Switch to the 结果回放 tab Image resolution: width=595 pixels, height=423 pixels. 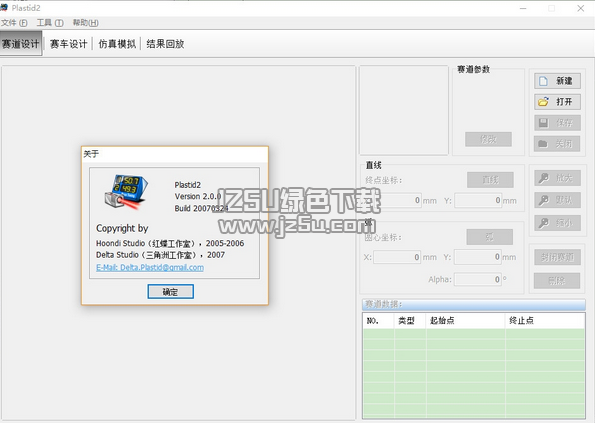(x=165, y=44)
